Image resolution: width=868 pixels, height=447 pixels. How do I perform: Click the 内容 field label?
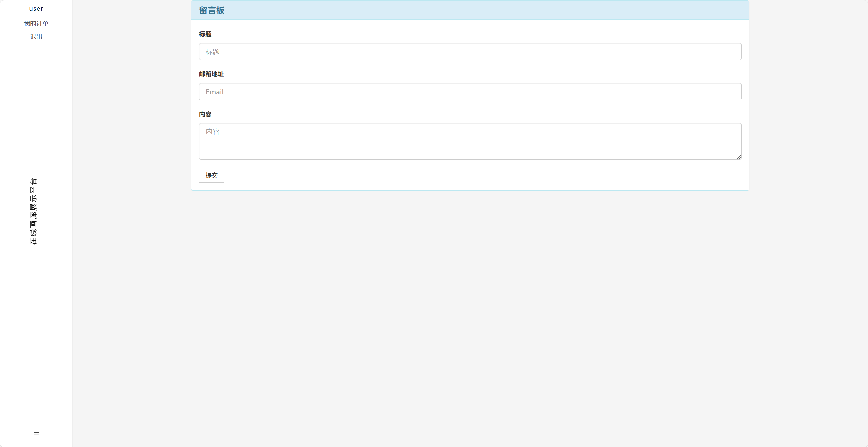[205, 114]
